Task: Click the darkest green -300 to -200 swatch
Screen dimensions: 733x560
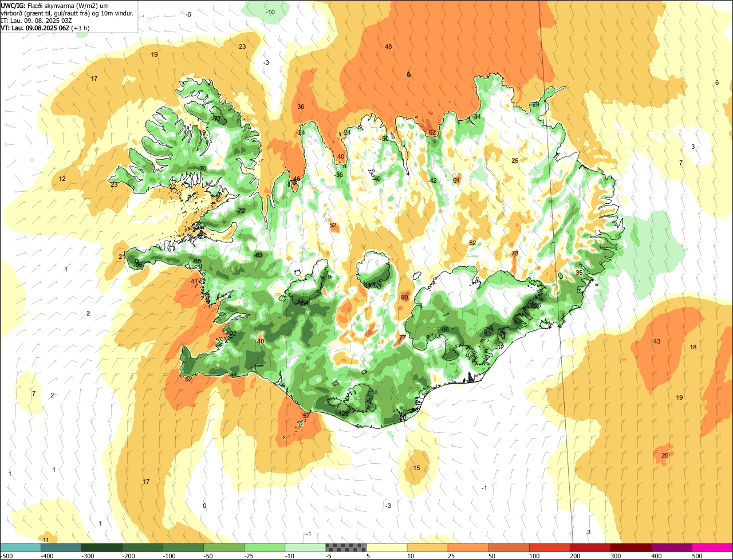Action: [x=102, y=547]
